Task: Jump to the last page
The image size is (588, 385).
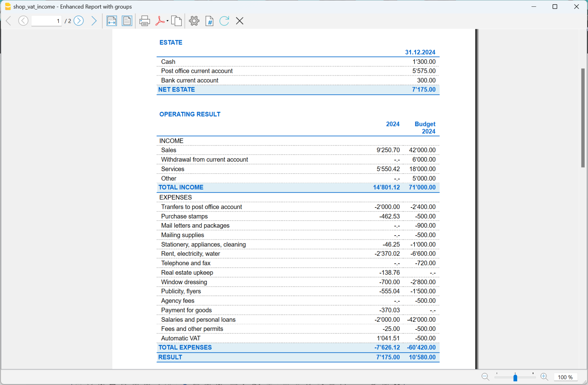Action: pos(94,21)
